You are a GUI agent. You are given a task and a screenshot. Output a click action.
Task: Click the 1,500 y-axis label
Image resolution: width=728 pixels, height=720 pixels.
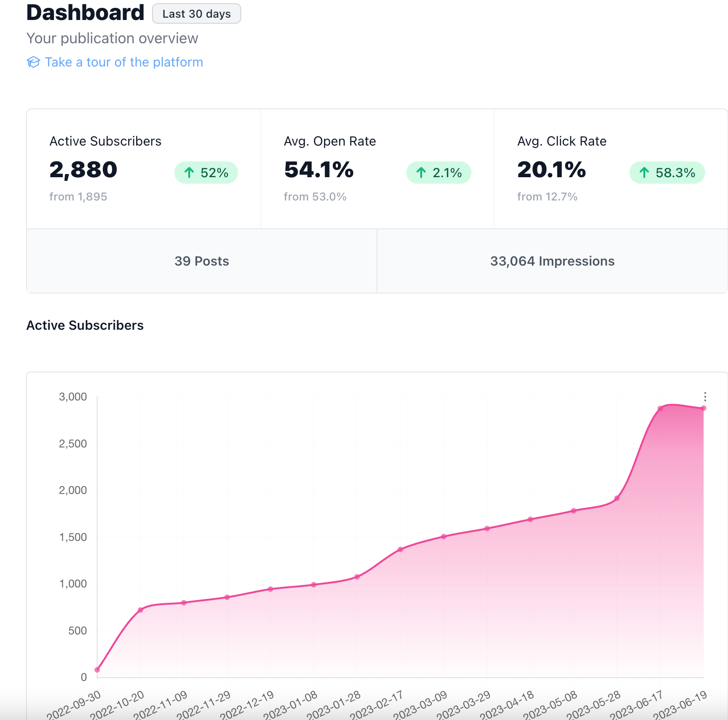73,537
